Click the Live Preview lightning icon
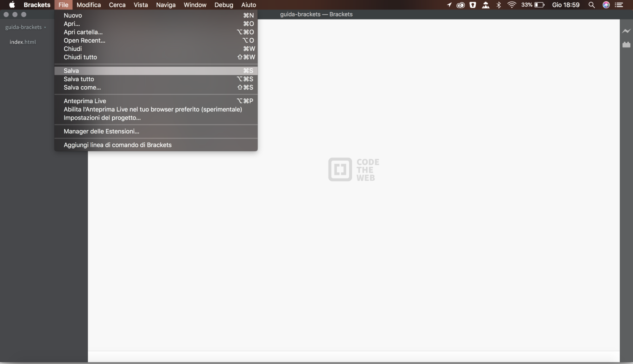Image resolution: width=633 pixels, height=364 pixels. click(x=626, y=31)
